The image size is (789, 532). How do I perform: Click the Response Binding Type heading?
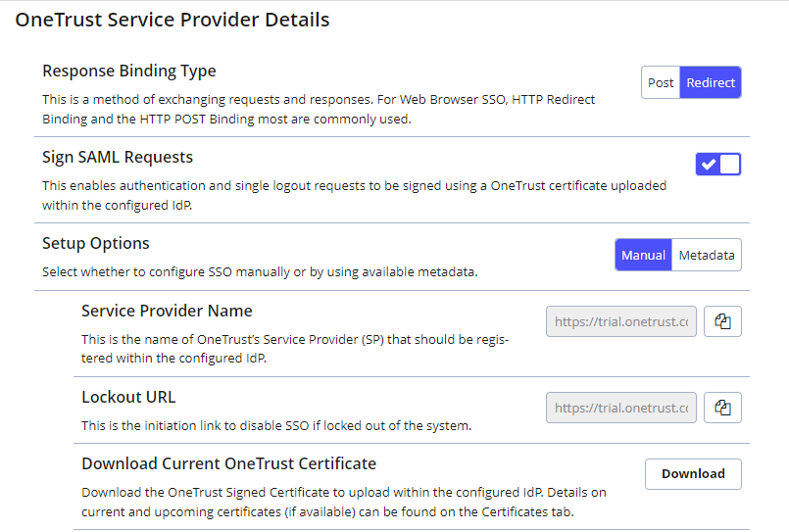click(129, 71)
